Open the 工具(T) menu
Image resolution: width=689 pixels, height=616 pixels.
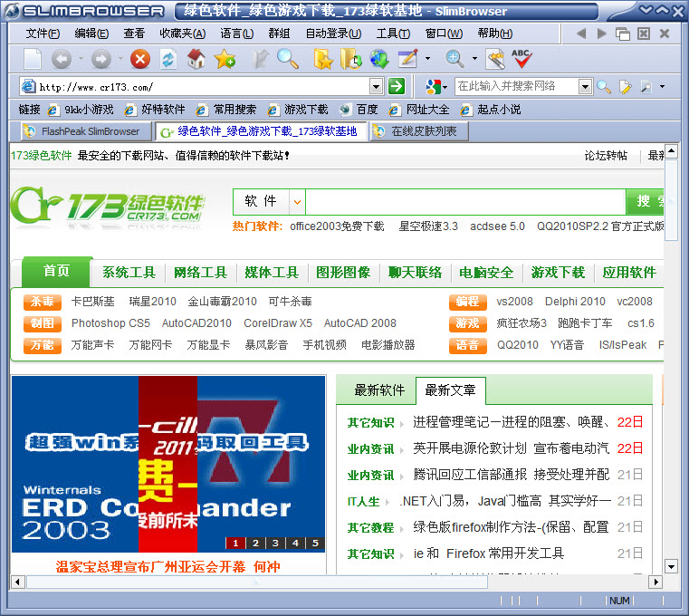[x=393, y=34]
